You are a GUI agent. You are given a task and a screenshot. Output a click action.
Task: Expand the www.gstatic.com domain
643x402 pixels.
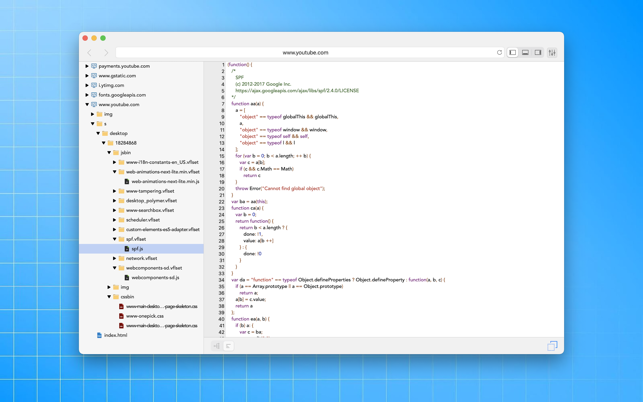(x=87, y=75)
